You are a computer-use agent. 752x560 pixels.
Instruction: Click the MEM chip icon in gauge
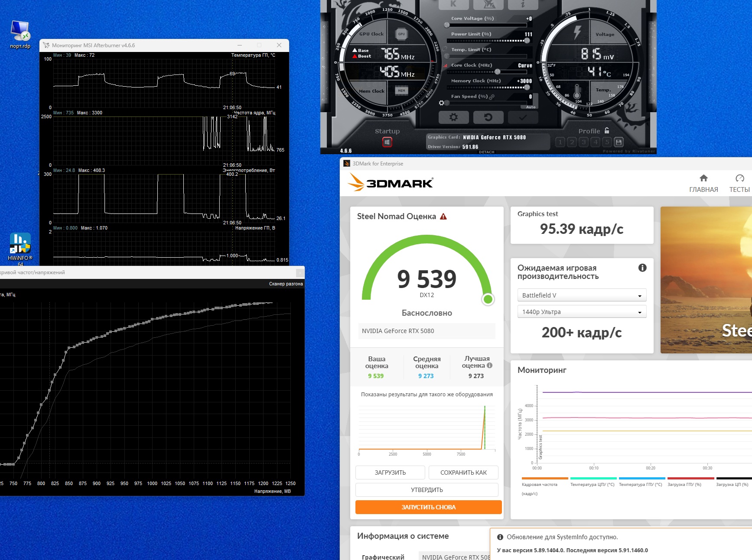coord(402,91)
